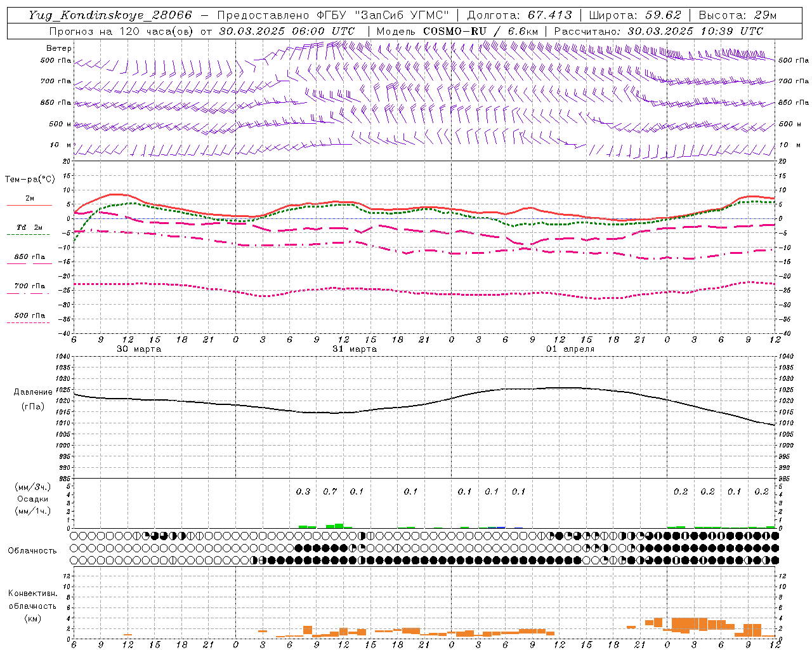The height and width of the screenshot is (650, 812).
Task: Click the 31 марта date label
Action: pos(355,349)
